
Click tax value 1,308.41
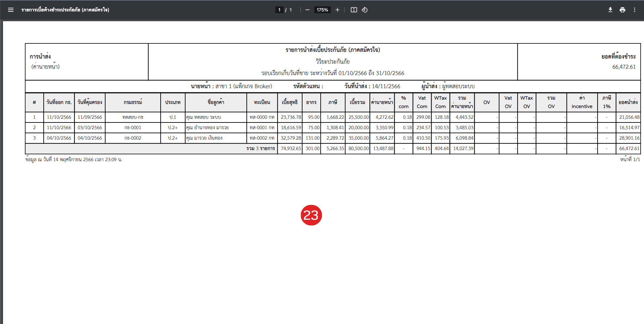click(x=335, y=128)
